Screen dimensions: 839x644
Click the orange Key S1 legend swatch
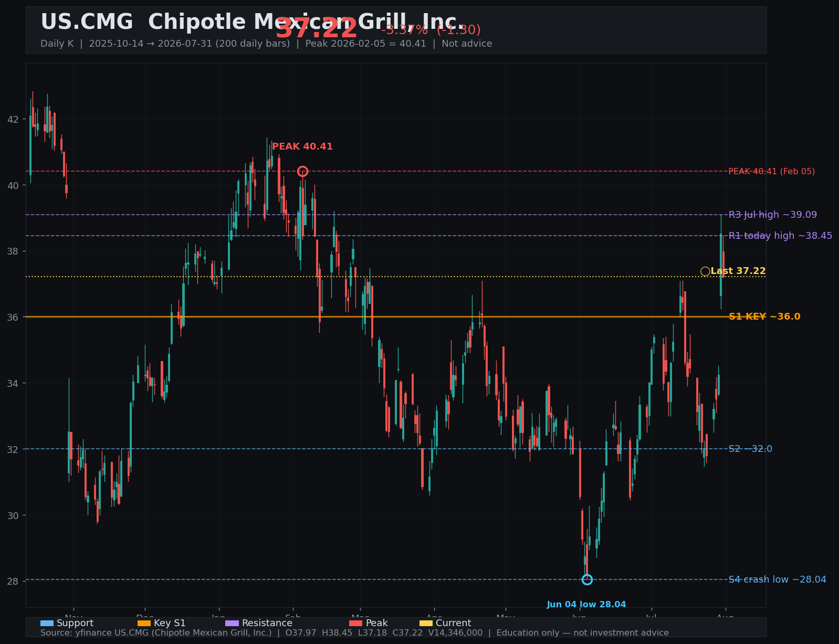pos(144,623)
